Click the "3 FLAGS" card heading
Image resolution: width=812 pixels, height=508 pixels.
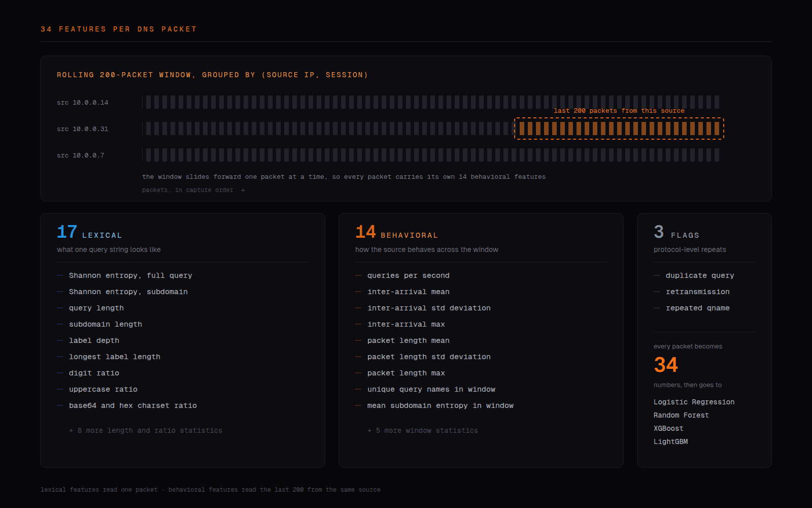676,233
